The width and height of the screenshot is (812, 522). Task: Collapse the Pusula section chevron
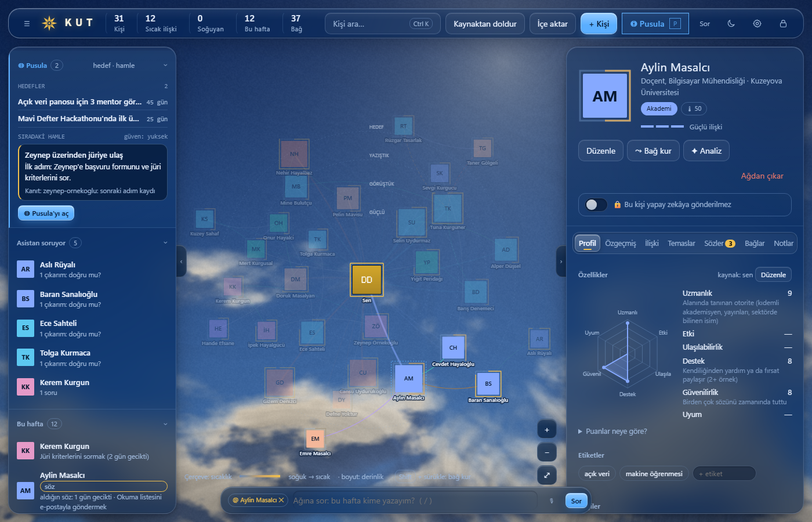(165, 66)
